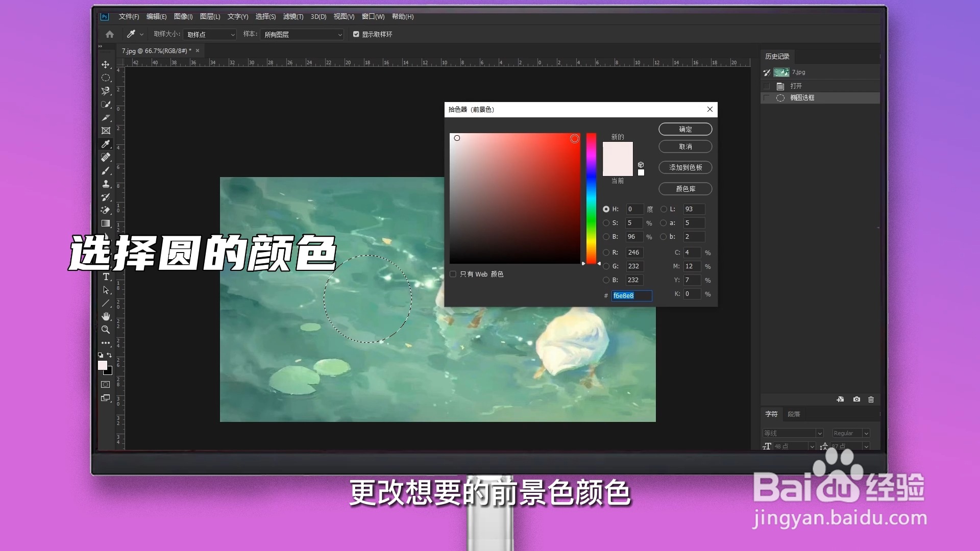
Task: Select the Move tool
Action: pyautogui.click(x=106, y=65)
